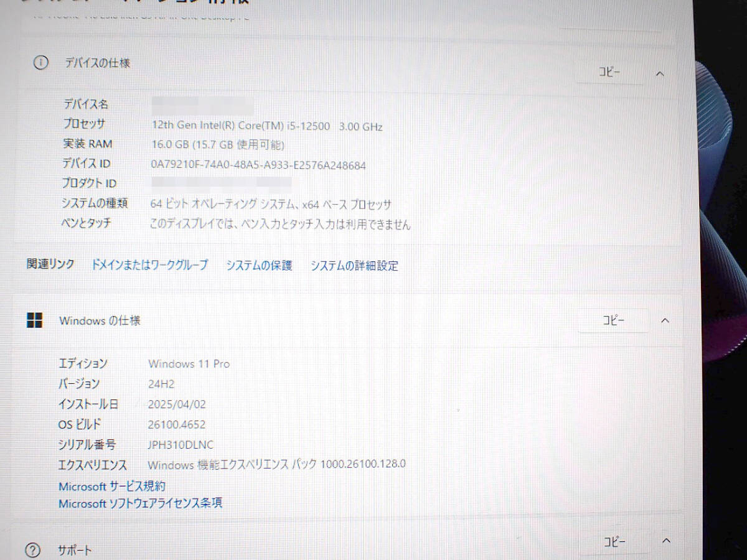Click the Windows の仕様 section header text
747x560 pixels.
pyautogui.click(x=100, y=320)
